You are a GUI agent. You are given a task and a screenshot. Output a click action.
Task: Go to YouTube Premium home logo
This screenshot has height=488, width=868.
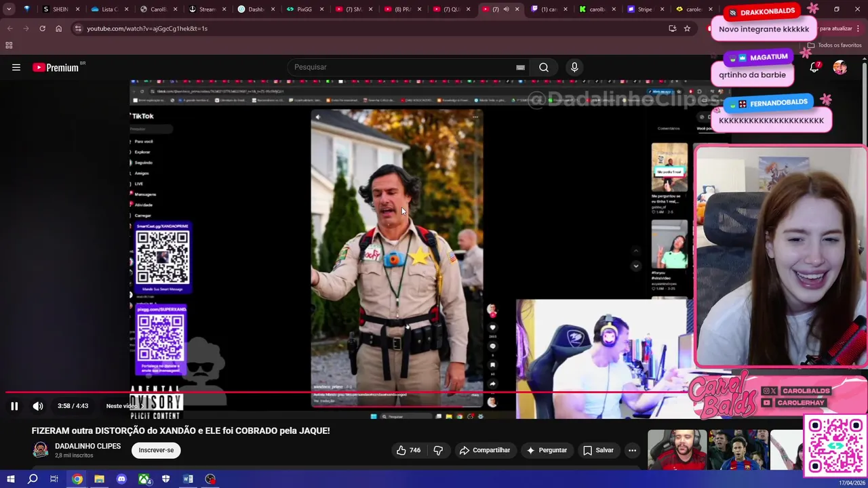point(56,67)
